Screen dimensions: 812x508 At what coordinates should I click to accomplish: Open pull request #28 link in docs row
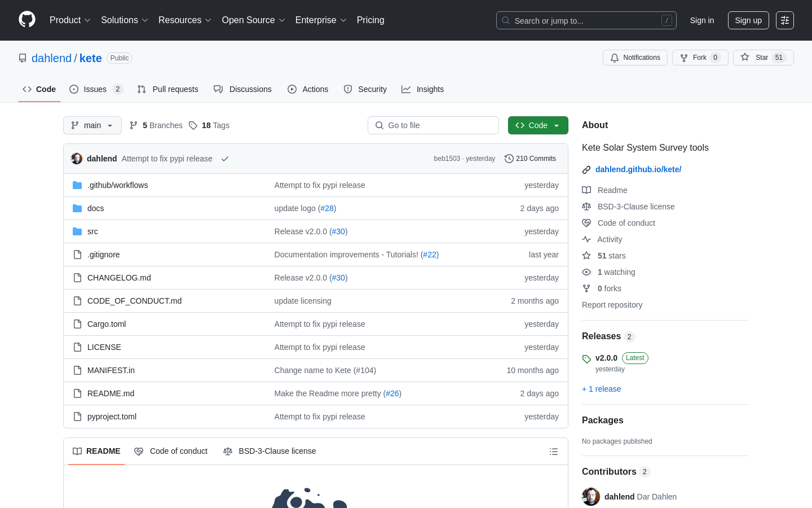coord(327,208)
